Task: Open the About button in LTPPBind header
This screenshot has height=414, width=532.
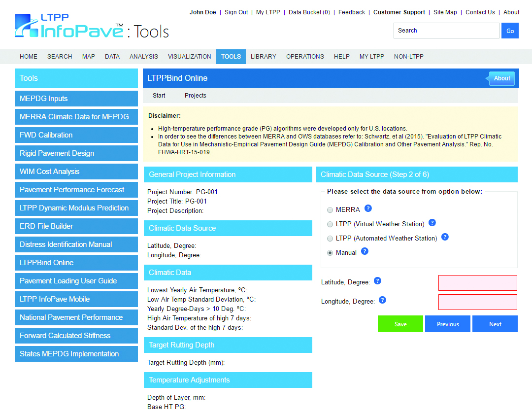Action: point(502,78)
